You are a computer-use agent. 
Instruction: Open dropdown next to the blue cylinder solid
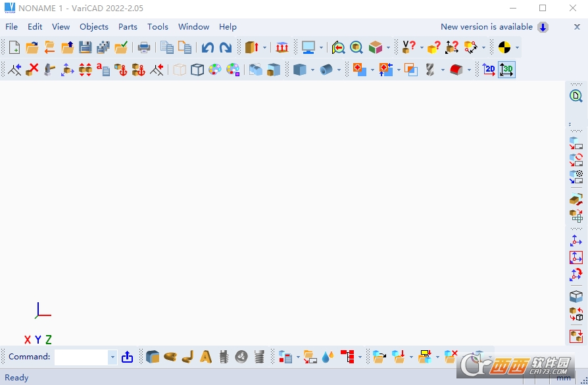pos(339,70)
